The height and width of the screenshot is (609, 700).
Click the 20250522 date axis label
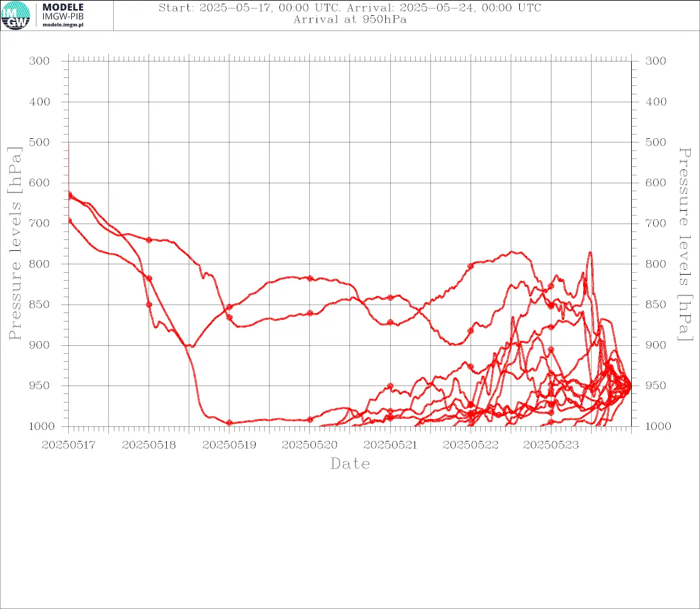(x=471, y=445)
